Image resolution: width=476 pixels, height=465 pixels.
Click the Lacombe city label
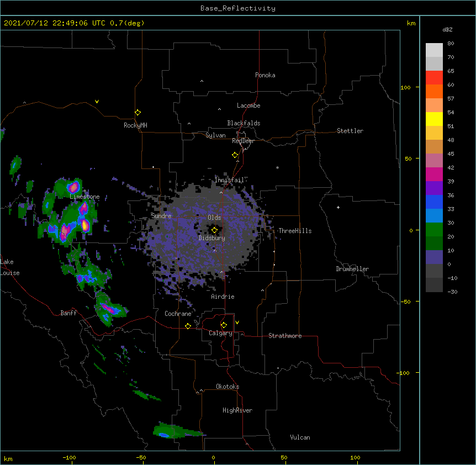click(248, 105)
